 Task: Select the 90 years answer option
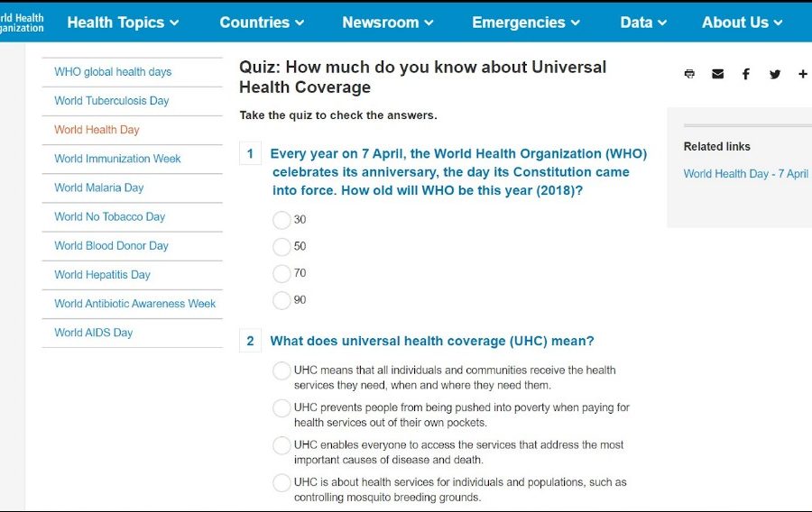[x=281, y=300]
